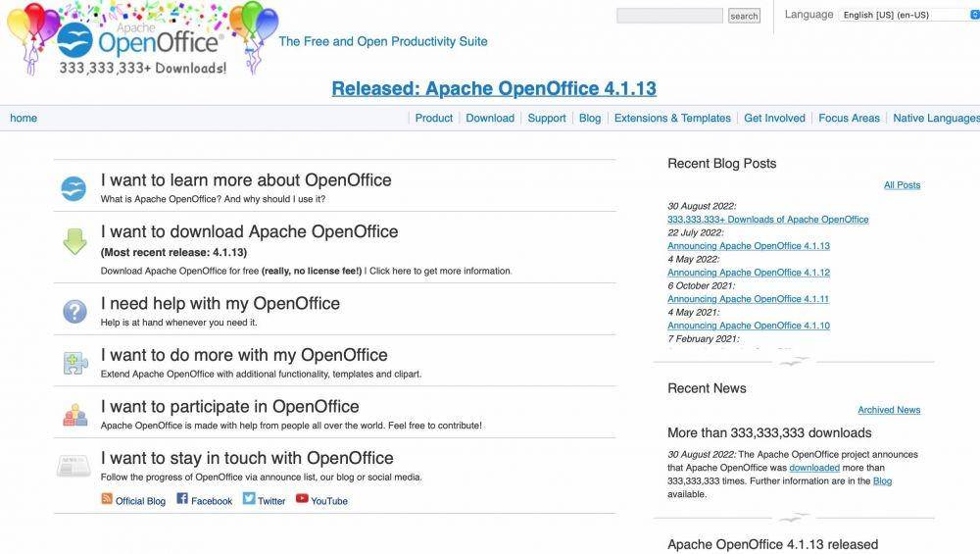This screenshot has width=980, height=554.
Task: Open Extensions & Templates menu item
Action: point(672,119)
